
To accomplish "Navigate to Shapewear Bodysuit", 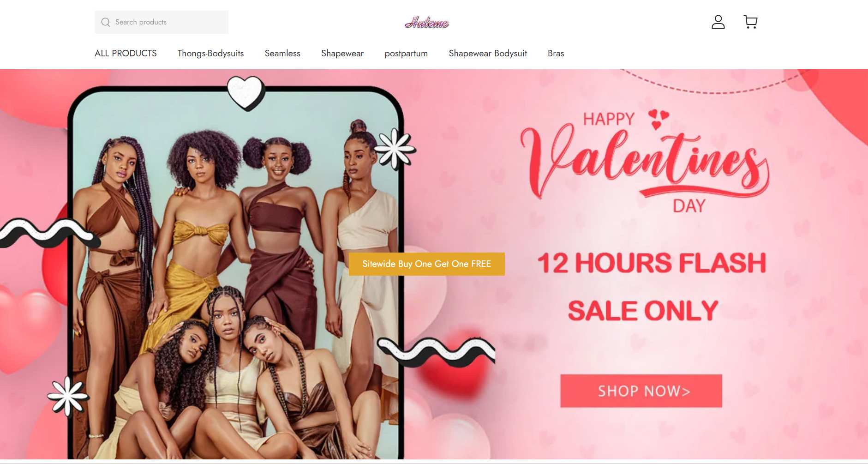I will point(488,54).
